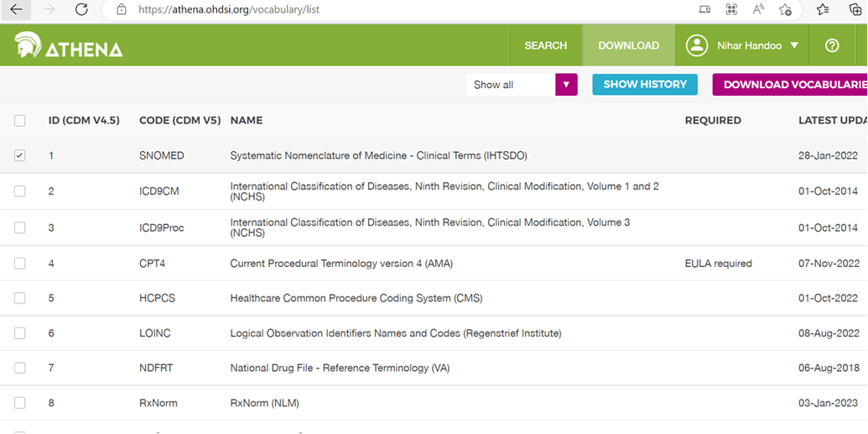Check the ICD9Proc row checkbox
The height and width of the screenshot is (434, 868).
(x=20, y=227)
